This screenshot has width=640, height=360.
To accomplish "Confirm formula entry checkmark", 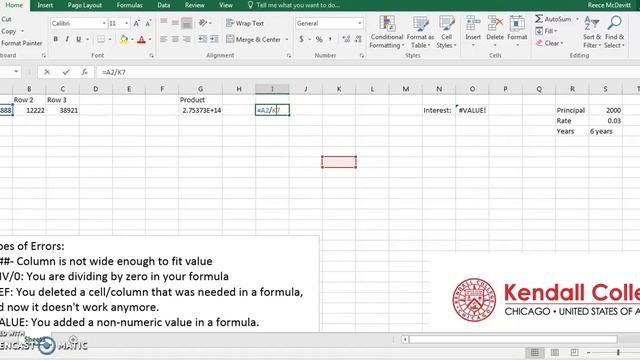I will pos(66,72).
